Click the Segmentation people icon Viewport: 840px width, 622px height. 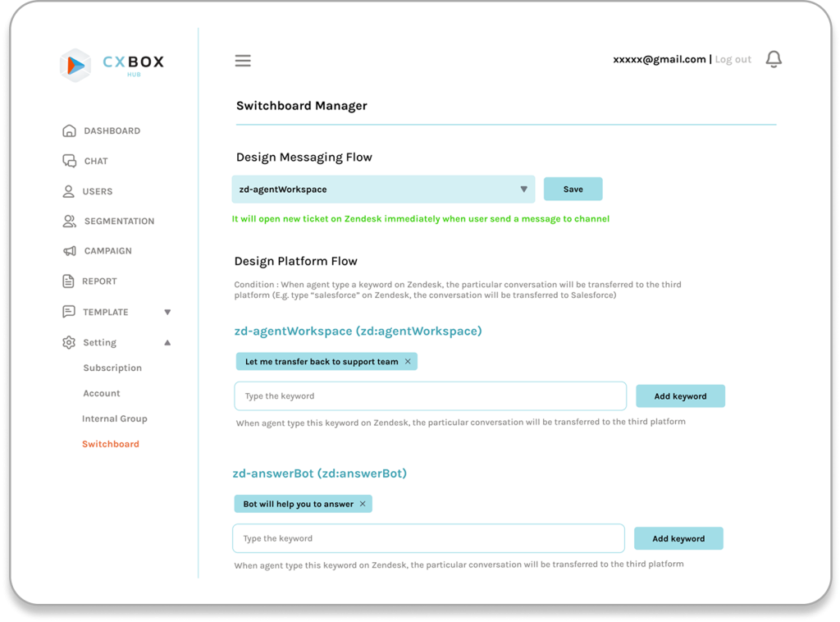pos(69,222)
